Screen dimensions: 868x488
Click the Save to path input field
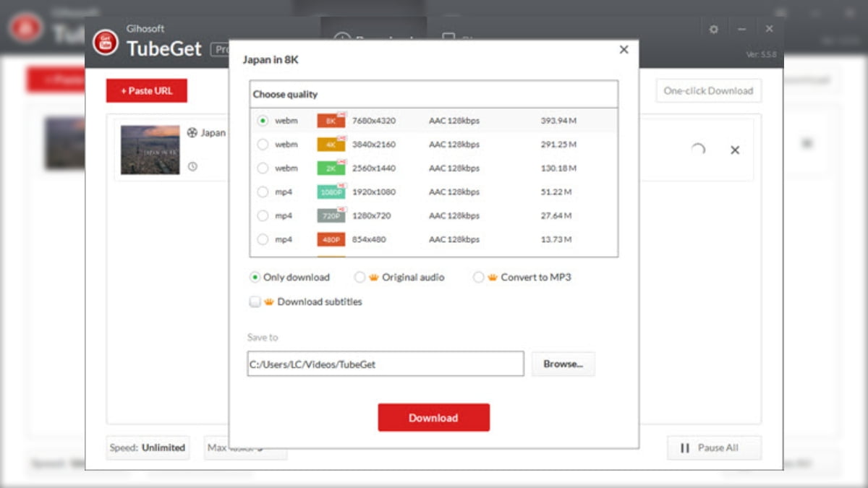point(385,364)
